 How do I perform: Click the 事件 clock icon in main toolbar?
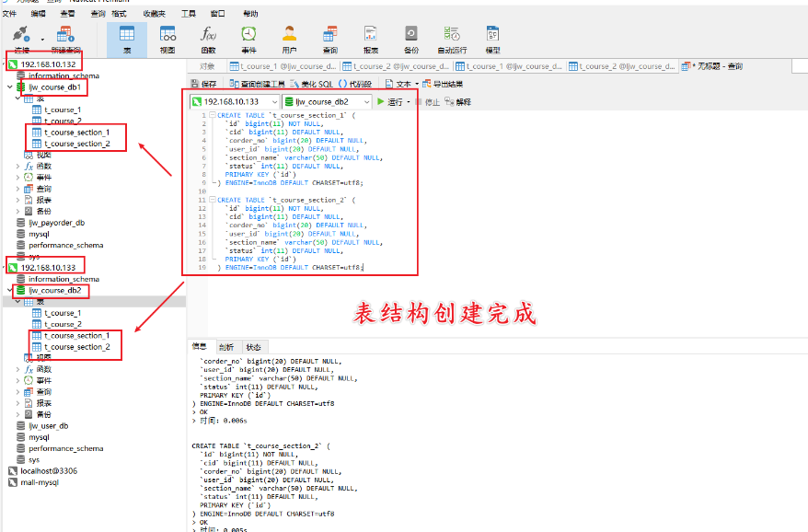pos(248,34)
